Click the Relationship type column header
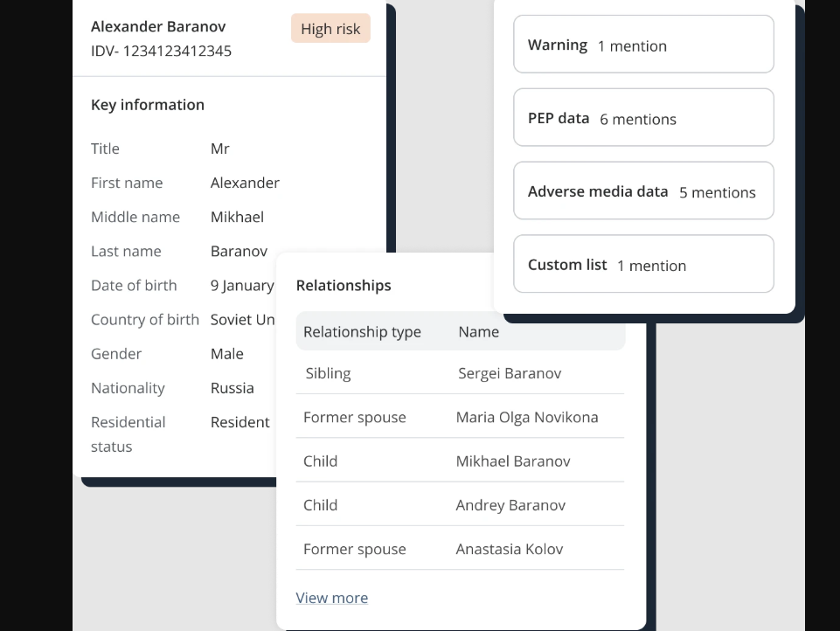 click(362, 332)
